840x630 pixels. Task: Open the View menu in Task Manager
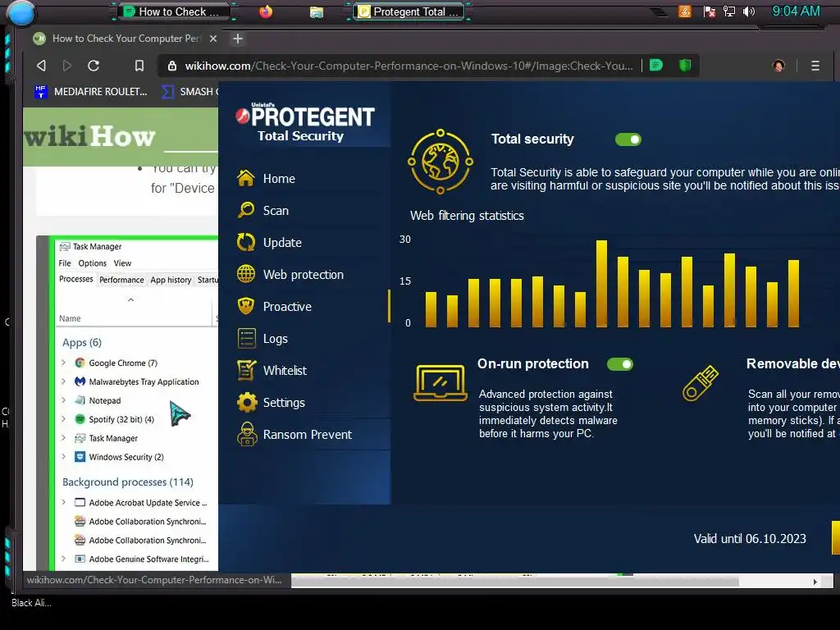click(122, 263)
